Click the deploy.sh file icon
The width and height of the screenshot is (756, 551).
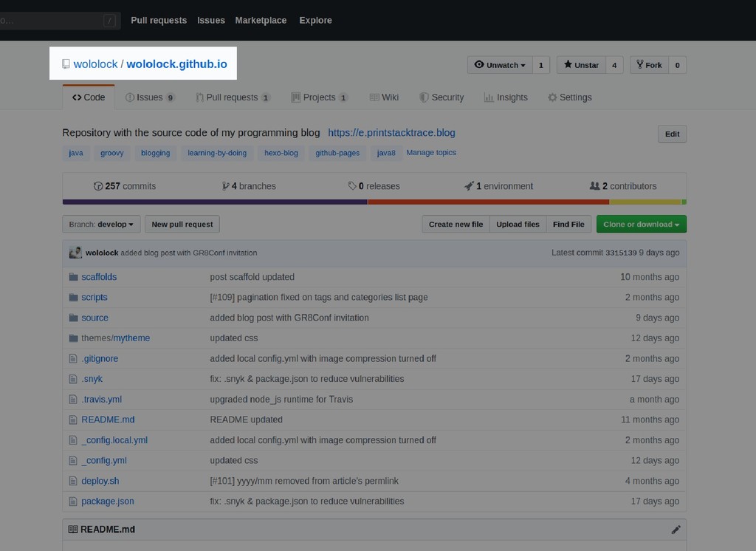tap(73, 481)
